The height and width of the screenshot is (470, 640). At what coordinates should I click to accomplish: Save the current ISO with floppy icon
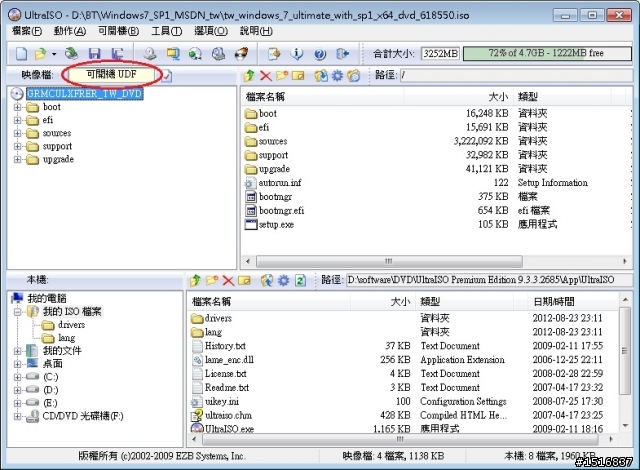tap(94, 53)
